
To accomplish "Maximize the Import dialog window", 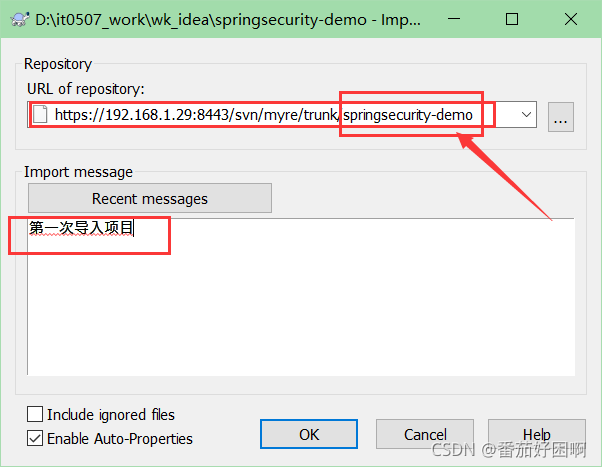I will [512, 19].
